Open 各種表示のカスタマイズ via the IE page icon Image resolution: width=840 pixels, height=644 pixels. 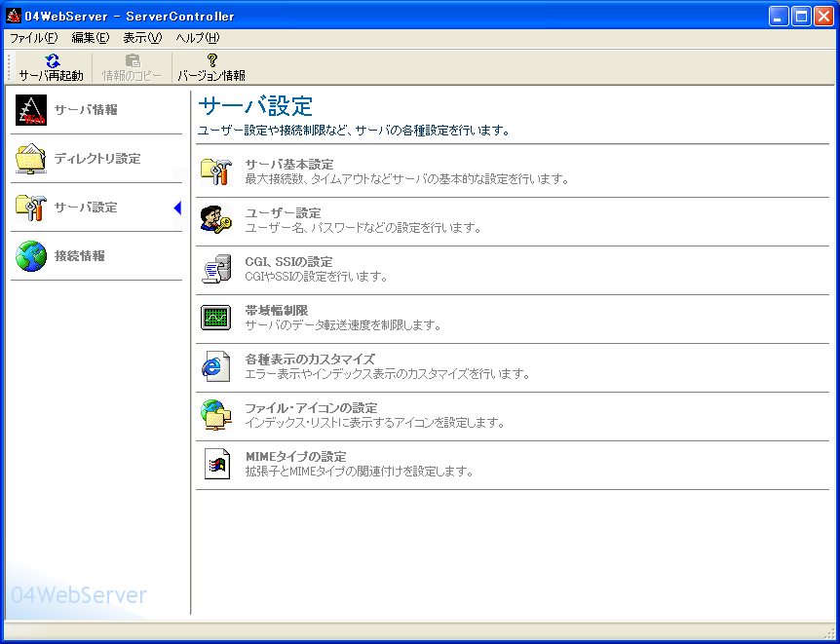(x=216, y=366)
